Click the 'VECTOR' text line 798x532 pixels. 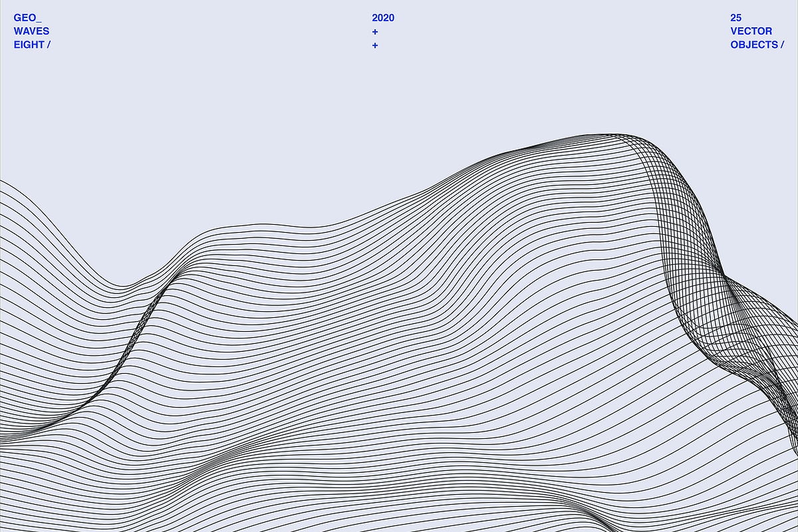(x=751, y=31)
